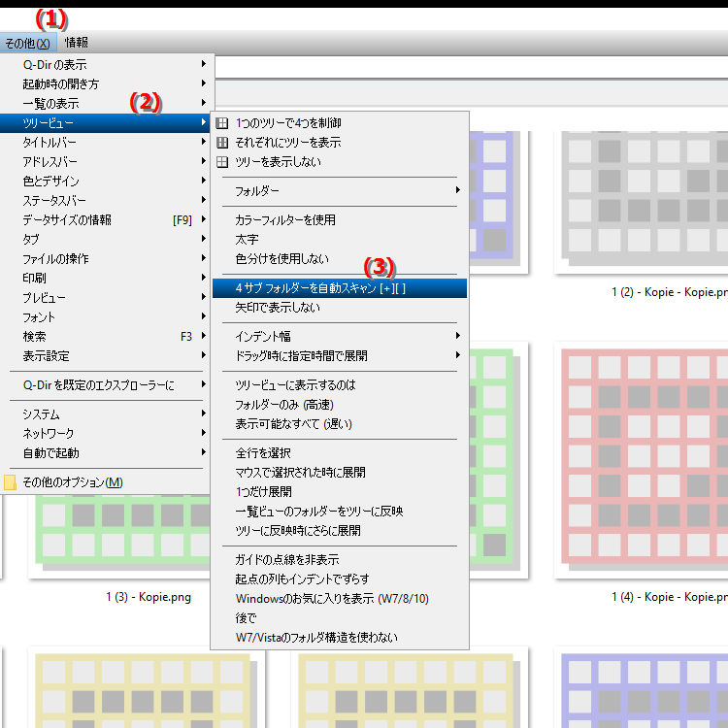
Task: Open the システム submenu
Action: [107, 414]
